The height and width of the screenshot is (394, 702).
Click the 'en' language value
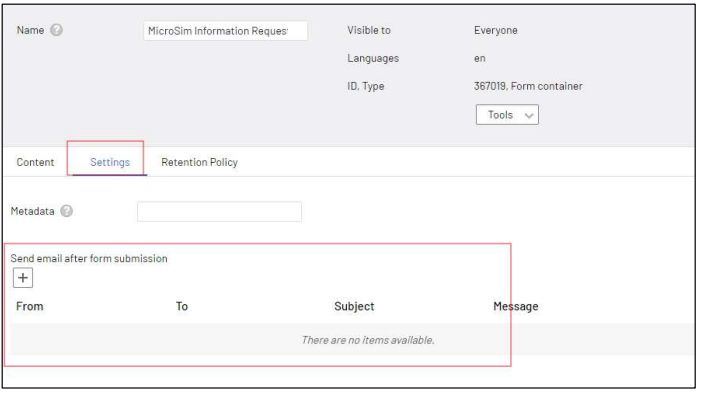[x=479, y=58]
